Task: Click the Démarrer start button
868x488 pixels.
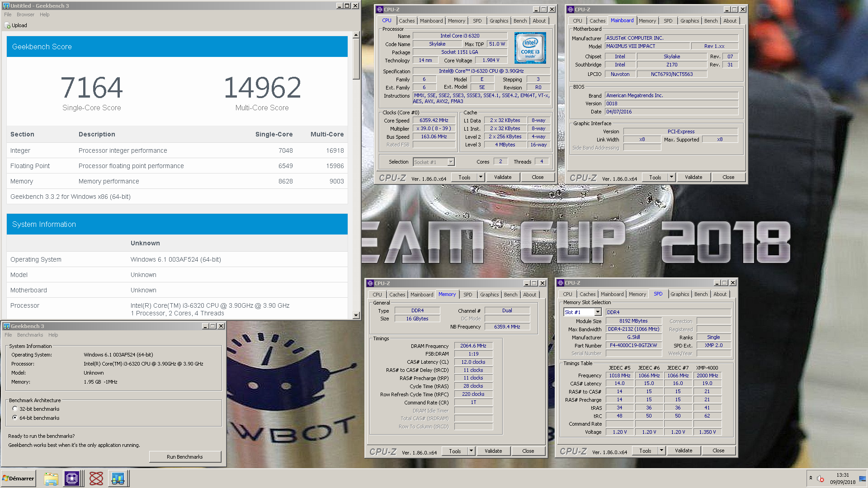Action: pos(18,479)
